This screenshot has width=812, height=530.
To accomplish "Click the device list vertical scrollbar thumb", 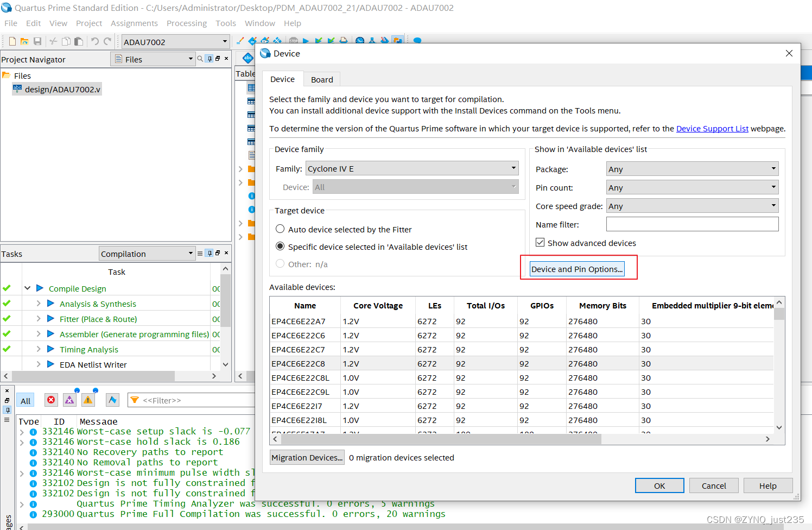I will coord(779,314).
